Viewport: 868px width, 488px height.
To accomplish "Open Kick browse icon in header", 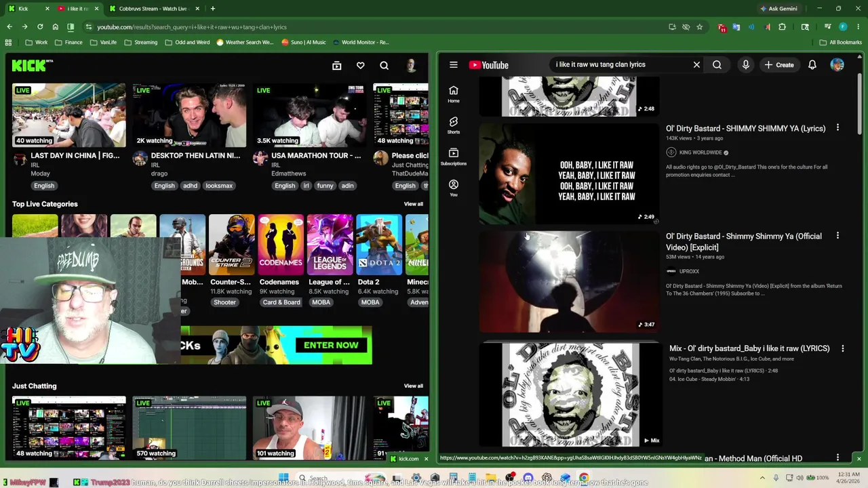I will tap(336, 66).
